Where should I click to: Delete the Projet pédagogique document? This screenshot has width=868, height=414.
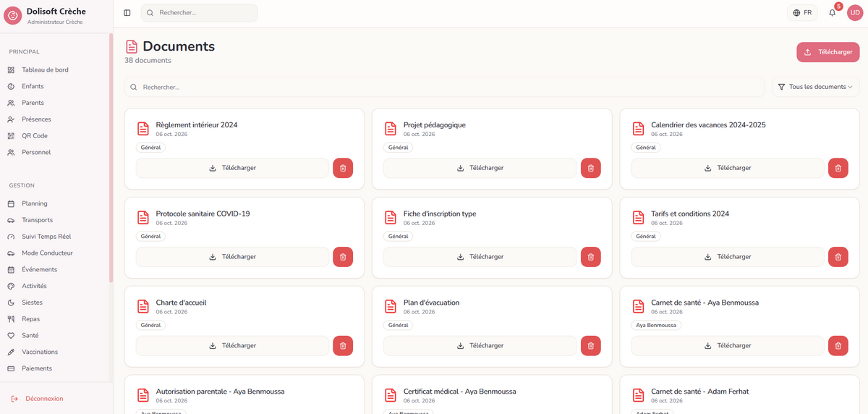tap(590, 168)
